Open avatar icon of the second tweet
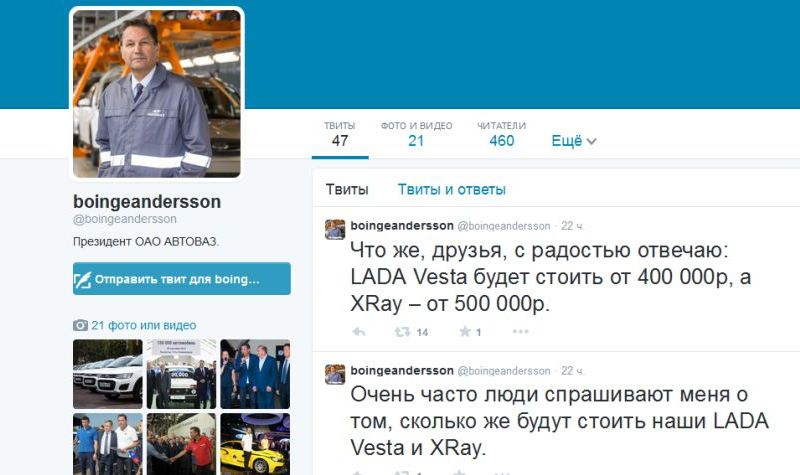Viewport: 800px width, 475px height. click(x=335, y=374)
